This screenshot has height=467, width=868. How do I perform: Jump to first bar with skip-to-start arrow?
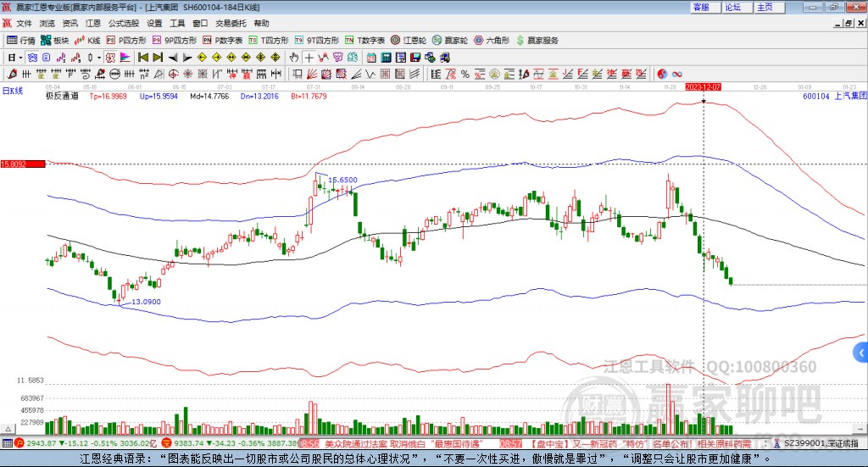[x=143, y=58]
